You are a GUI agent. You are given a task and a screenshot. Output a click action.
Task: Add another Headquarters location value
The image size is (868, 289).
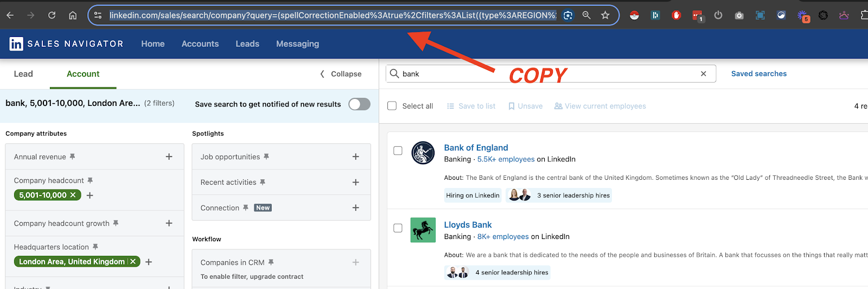(149, 262)
